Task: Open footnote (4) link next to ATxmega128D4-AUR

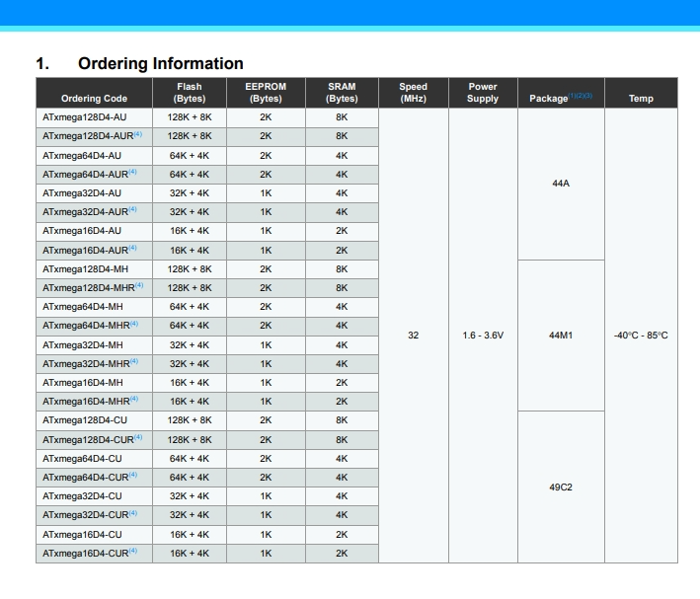Action: 138,134
